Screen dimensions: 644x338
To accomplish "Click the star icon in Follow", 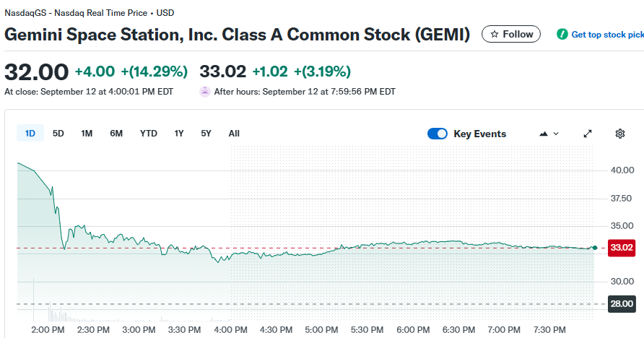I will coord(495,34).
